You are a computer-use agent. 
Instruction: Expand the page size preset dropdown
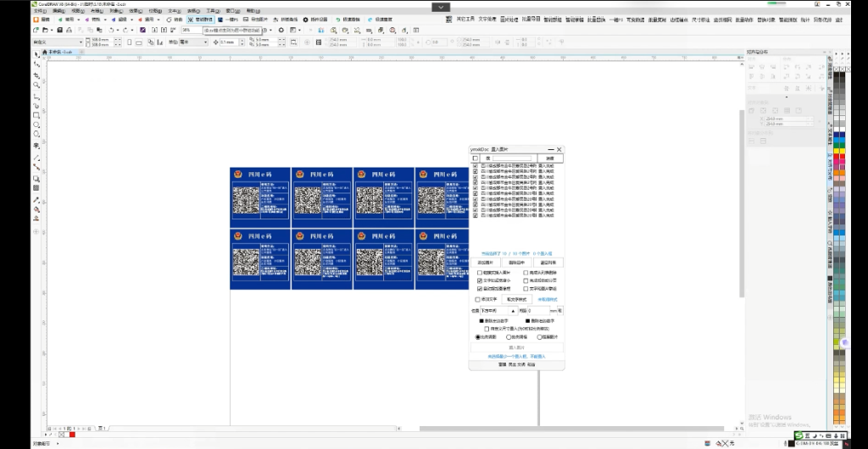81,42
